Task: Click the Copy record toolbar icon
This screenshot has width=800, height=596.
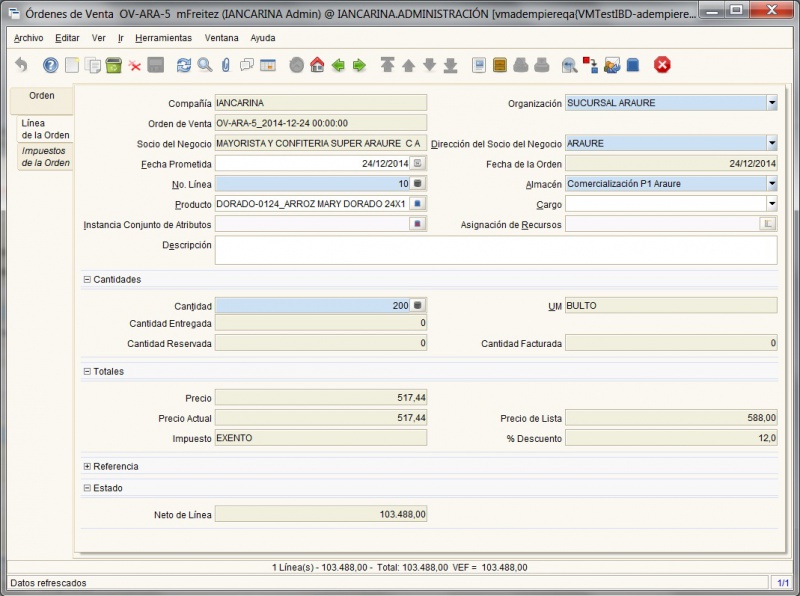Action: 93,65
